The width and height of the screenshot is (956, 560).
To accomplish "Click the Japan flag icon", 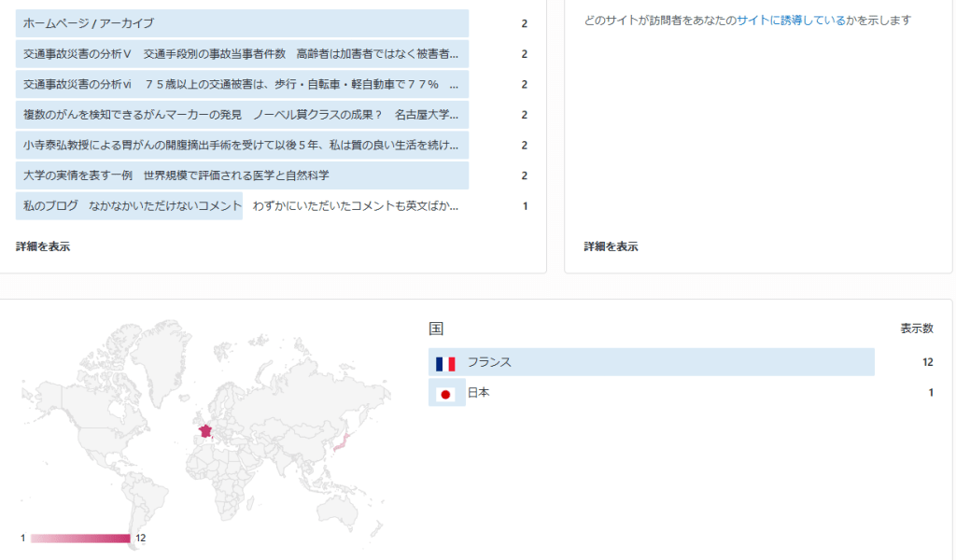I will 445,394.
